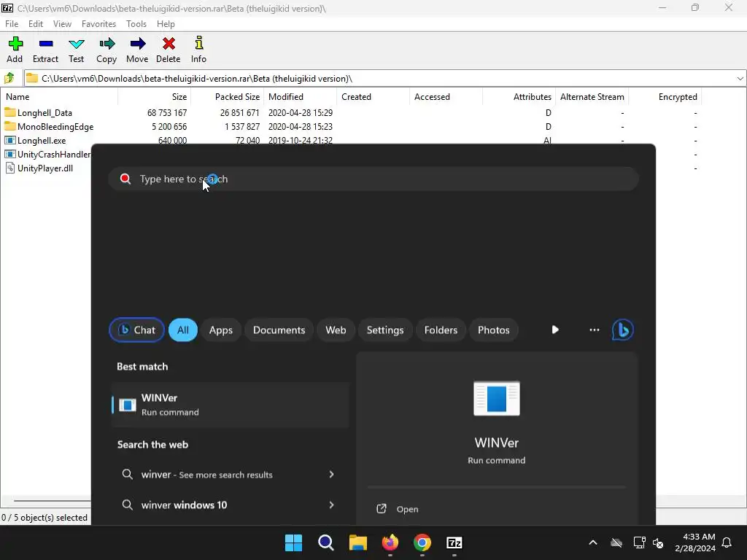Image resolution: width=747 pixels, height=560 pixels.
Task: Sort files by Packed Size column
Action: point(228,97)
